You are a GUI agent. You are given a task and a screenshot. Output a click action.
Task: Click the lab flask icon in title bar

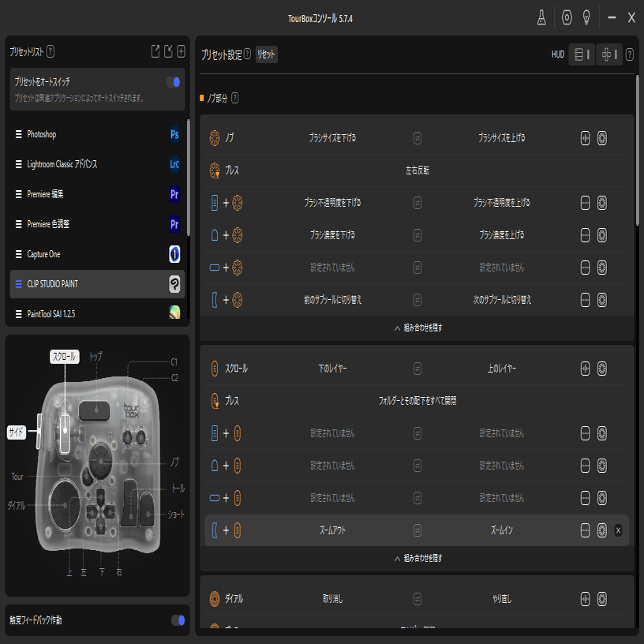tap(541, 17)
